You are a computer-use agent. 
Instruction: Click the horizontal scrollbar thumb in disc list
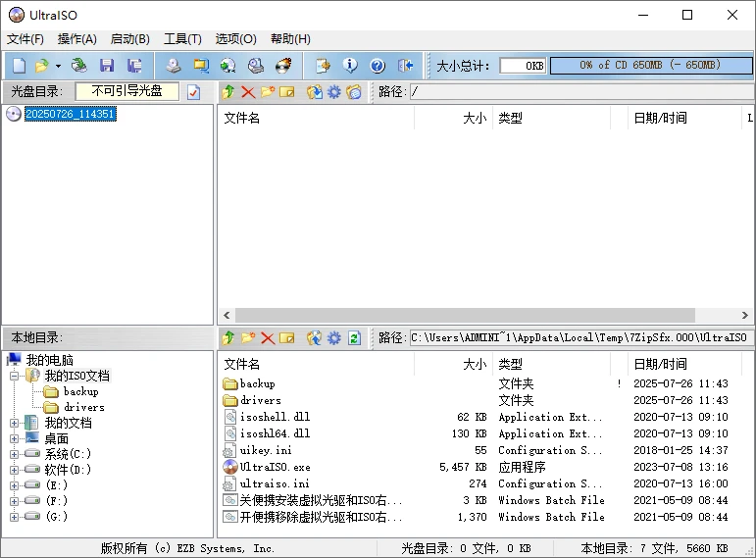(465, 316)
